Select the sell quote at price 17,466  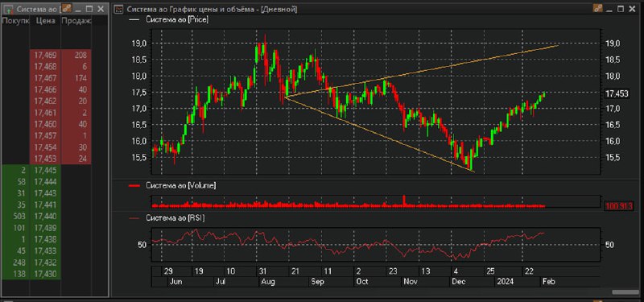tap(45, 89)
